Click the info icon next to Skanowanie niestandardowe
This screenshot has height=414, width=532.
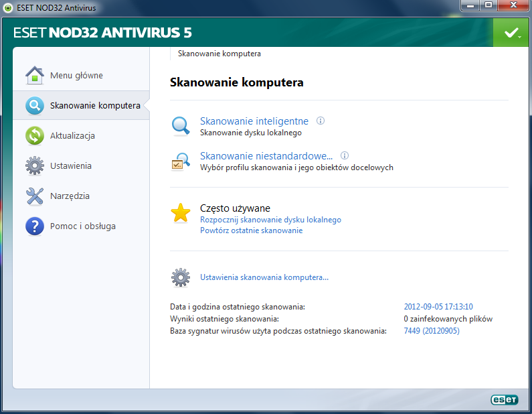(345, 155)
